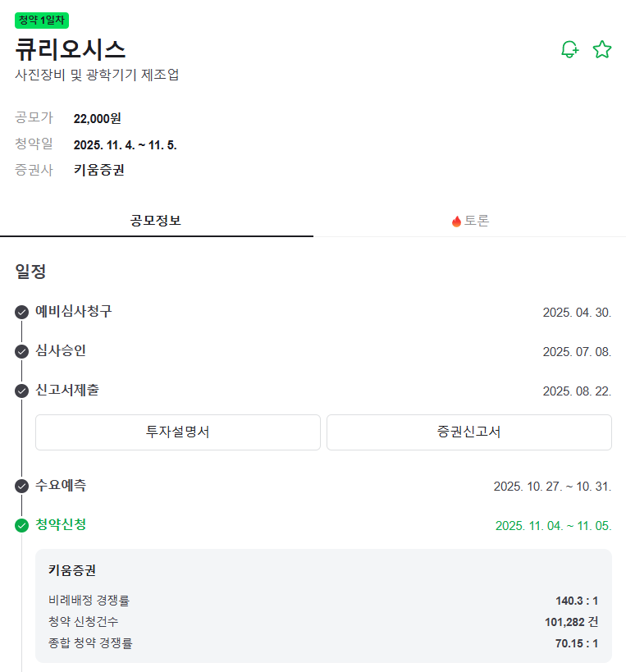The height and width of the screenshot is (672, 626).
Task: Click the green 청약신청 checkmark icon
Action: pos(22,525)
